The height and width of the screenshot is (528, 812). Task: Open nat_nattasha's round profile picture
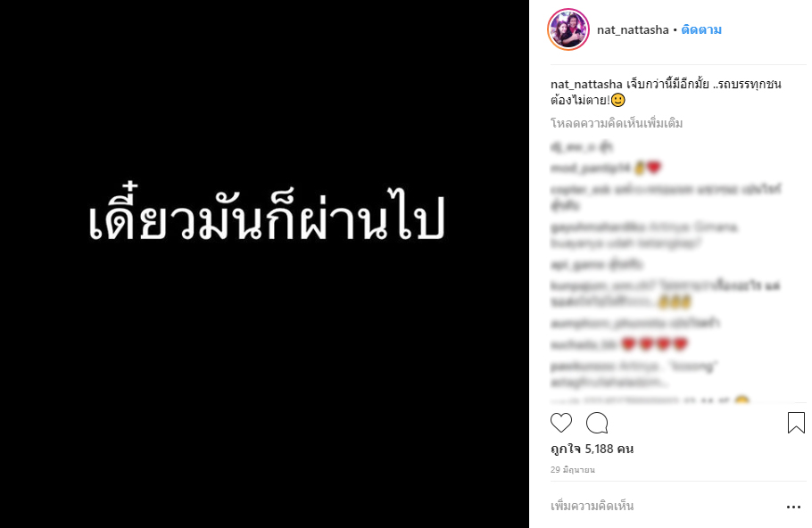(x=568, y=29)
